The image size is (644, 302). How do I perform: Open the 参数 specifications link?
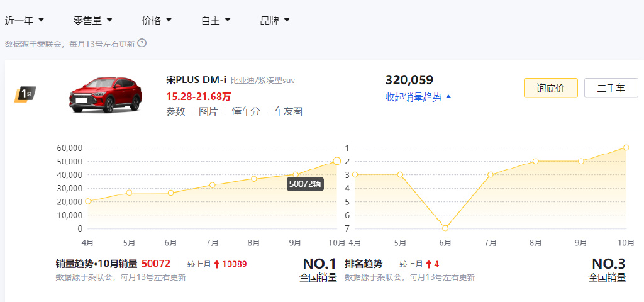(x=175, y=111)
